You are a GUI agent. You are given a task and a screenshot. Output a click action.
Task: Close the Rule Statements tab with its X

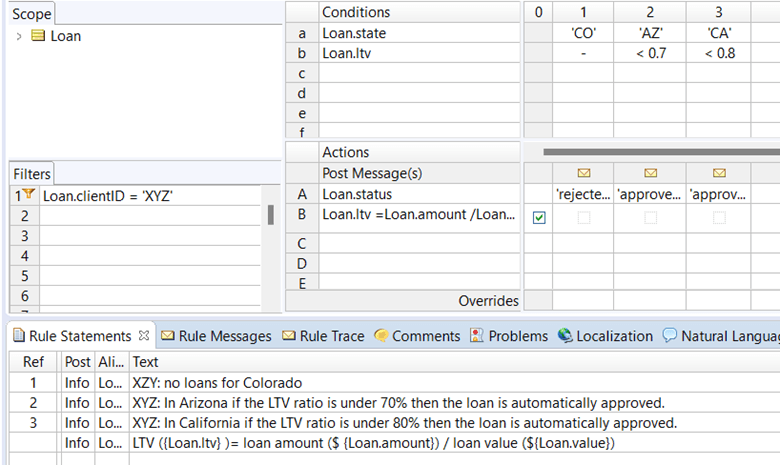coord(143,336)
